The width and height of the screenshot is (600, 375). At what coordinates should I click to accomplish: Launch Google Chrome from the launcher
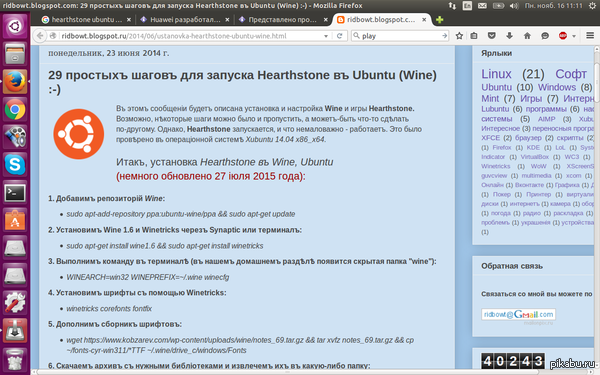click(15, 109)
